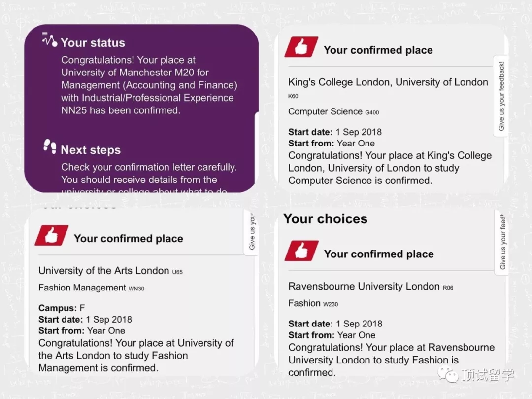Open feedback tab beside King's College card

501,96
